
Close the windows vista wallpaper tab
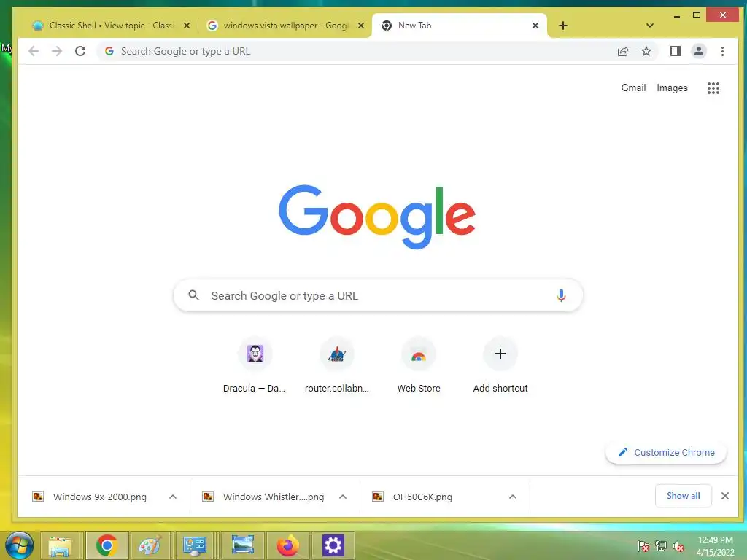pos(361,26)
